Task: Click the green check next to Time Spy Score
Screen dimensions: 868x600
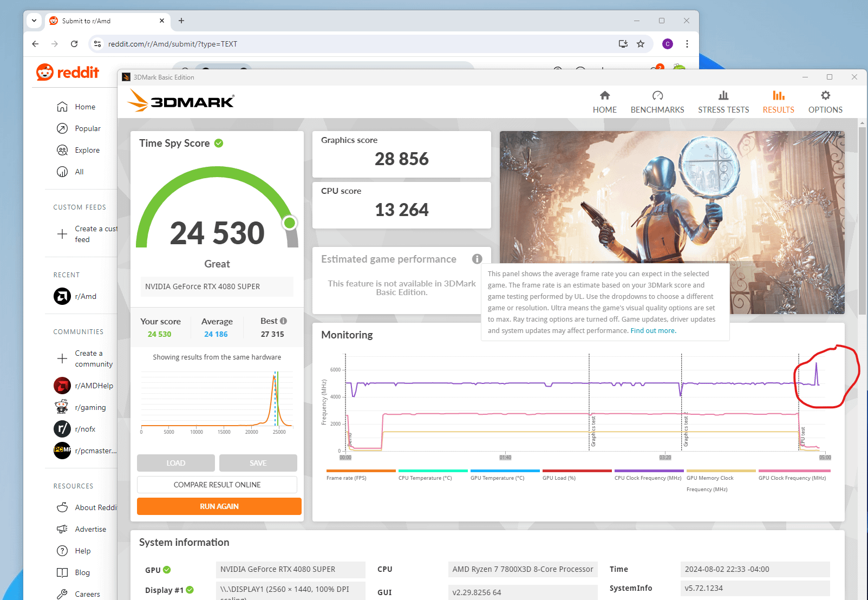Action: [219, 143]
